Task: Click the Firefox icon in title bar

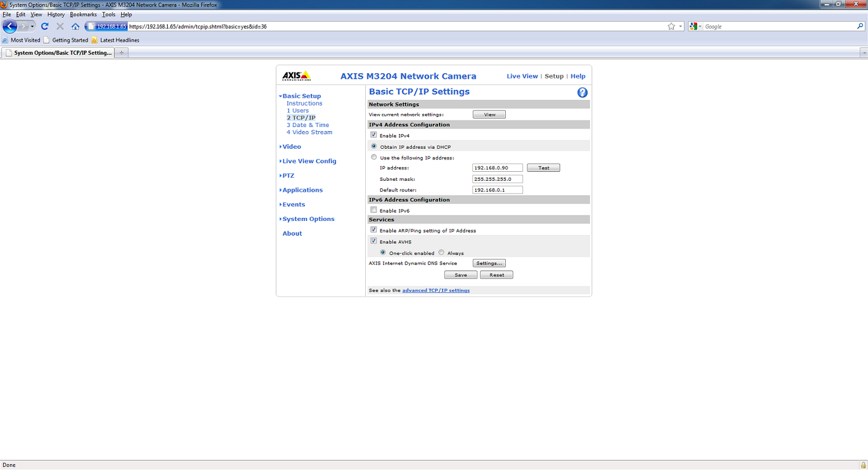Action: click(x=5, y=4)
